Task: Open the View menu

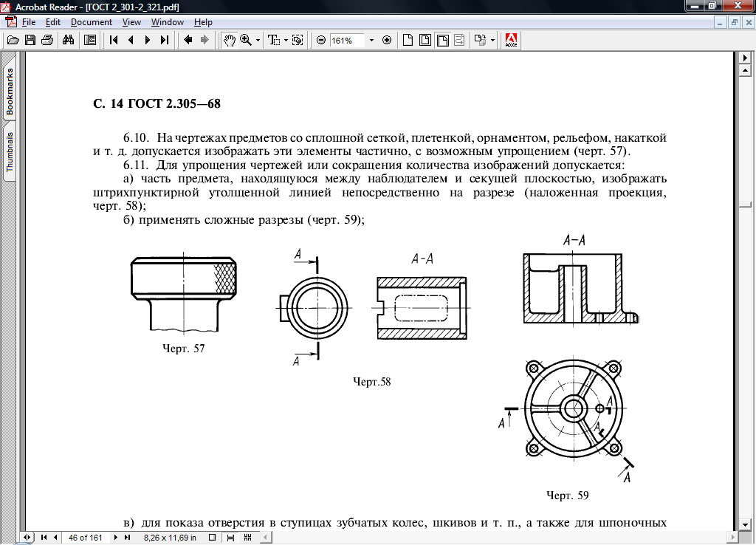Action: (131, 22)
